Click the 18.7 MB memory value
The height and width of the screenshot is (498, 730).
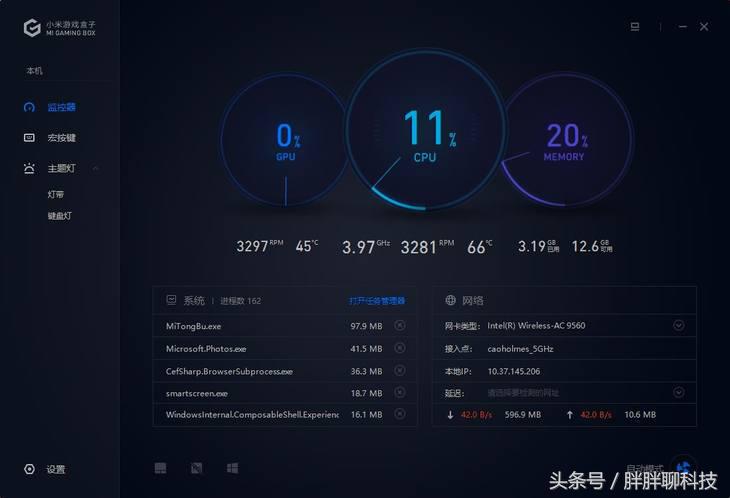[x=366, y=393]
